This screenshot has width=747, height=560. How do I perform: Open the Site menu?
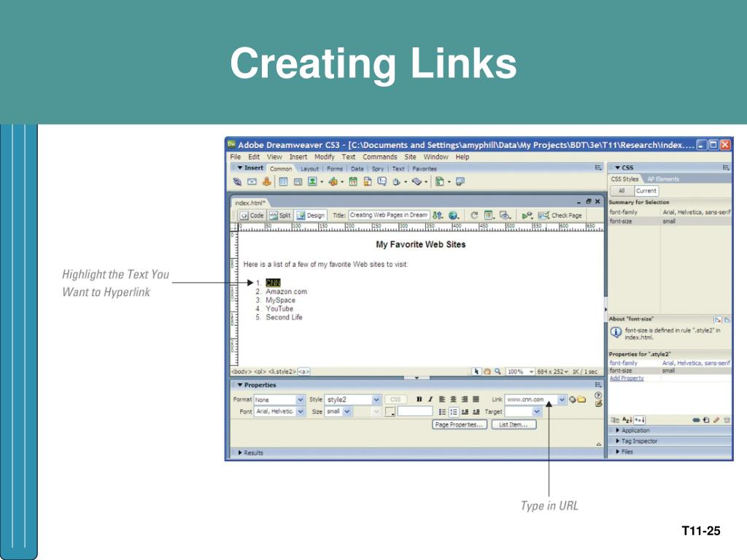410,157
